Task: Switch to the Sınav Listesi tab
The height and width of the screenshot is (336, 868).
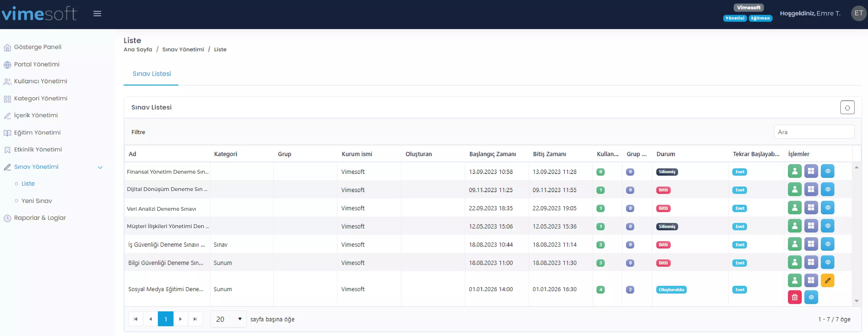Action: click(152, 74)
